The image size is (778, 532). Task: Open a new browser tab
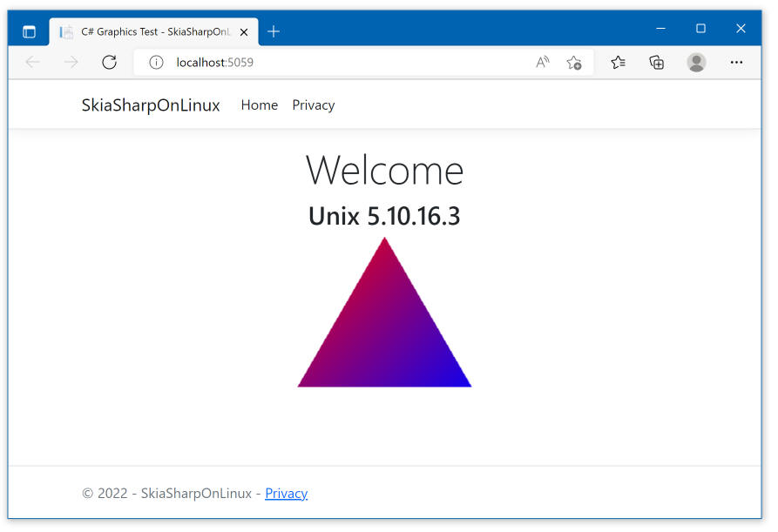pyautogui.click(x=274, y=31)
